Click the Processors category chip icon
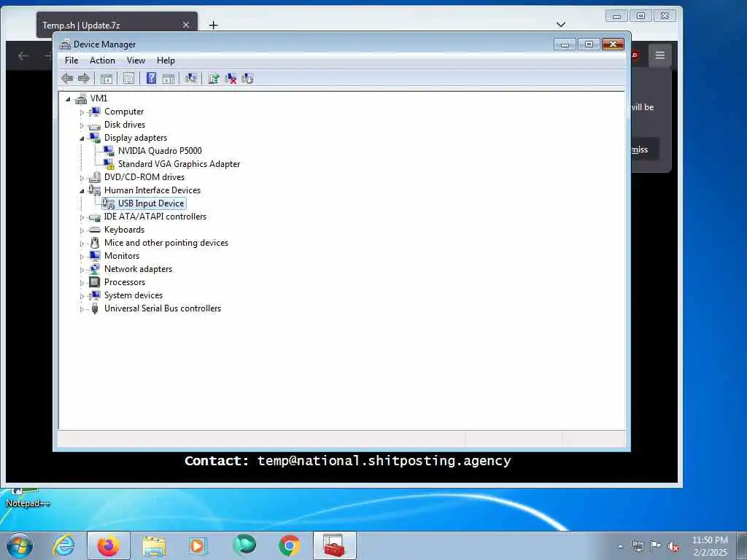This screenshot has width=747, height=560. [x=95, y=282]
